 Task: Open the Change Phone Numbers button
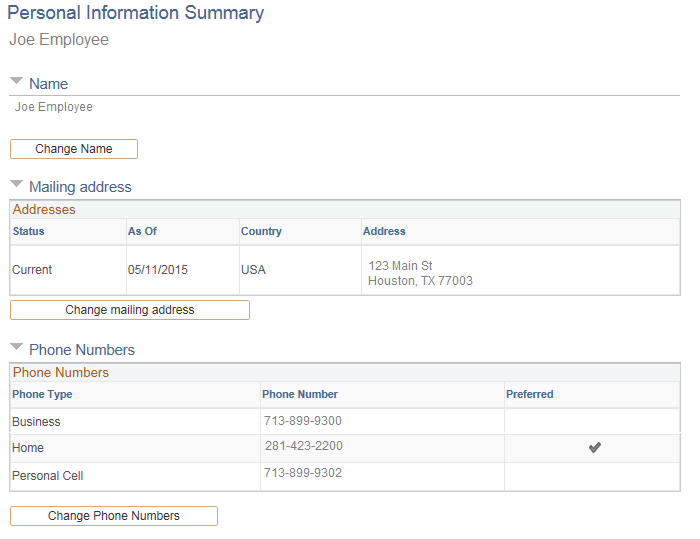pos(114,516)
